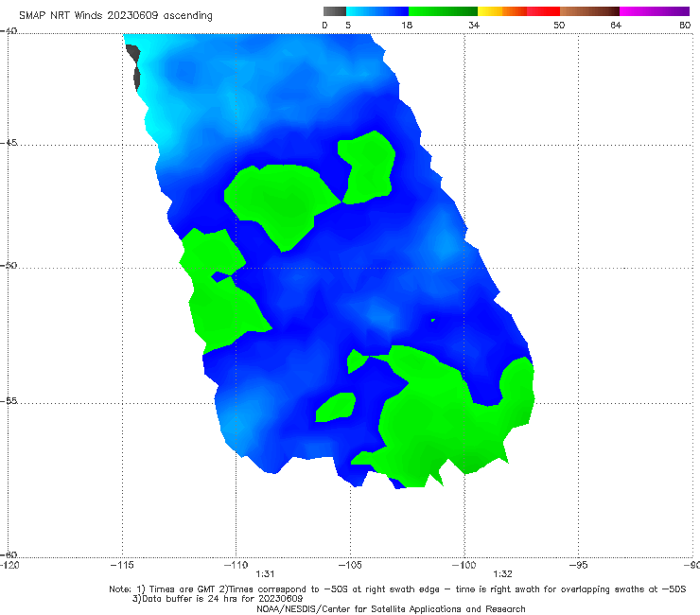Viewport: 700px width, 615px height.
Task: Click the longitude label '-115'
Action: pyautogui.click(x=122, y=565)
